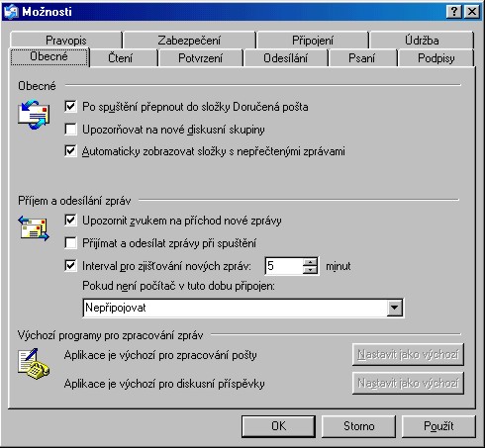Screen dimensions: 485x448
Task: Cancel using the Storno button
Action: coord(358,426)
